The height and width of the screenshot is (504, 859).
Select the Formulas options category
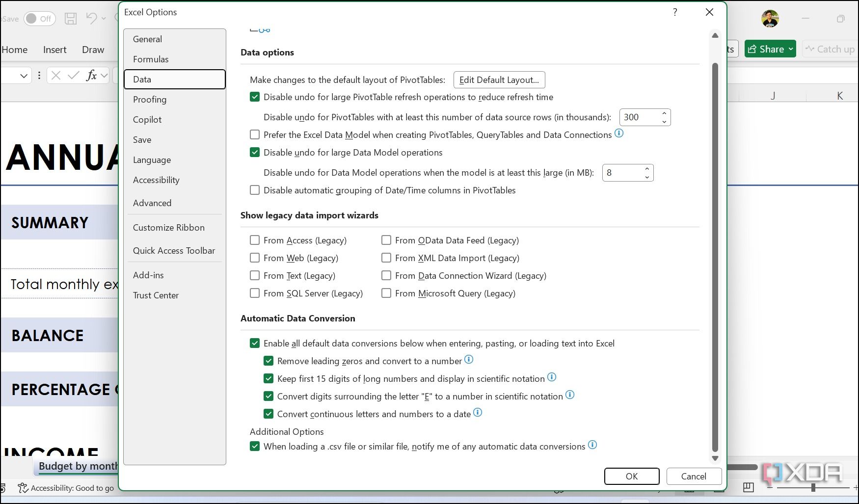pyautogui.click(x=175, y=59)
